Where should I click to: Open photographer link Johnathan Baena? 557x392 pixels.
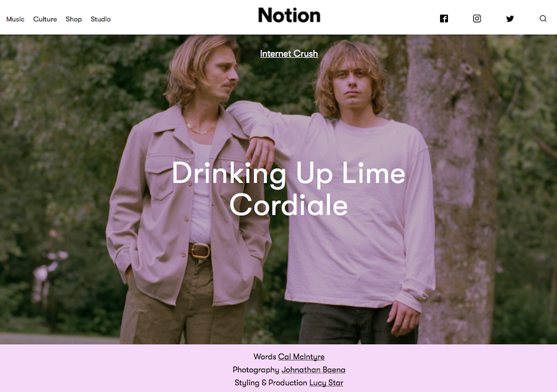coord(313,370)
